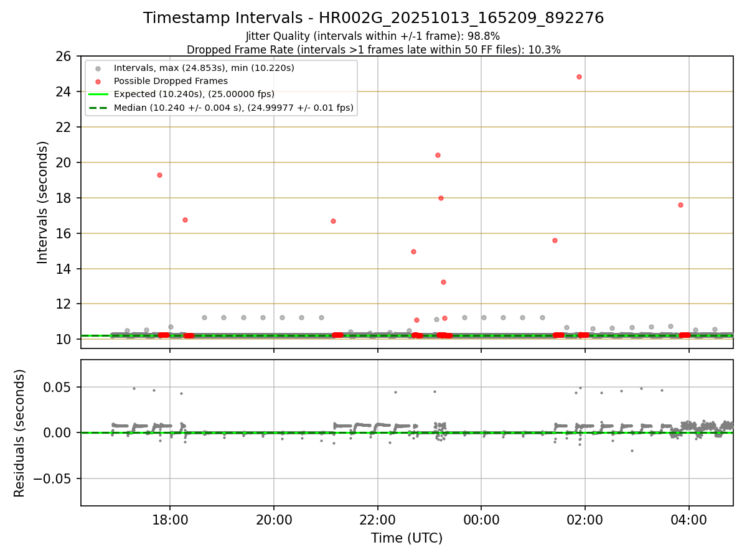
Task: Click the 'Jitter Quality' 98.8% subtitle line
Action: [374, 37]
